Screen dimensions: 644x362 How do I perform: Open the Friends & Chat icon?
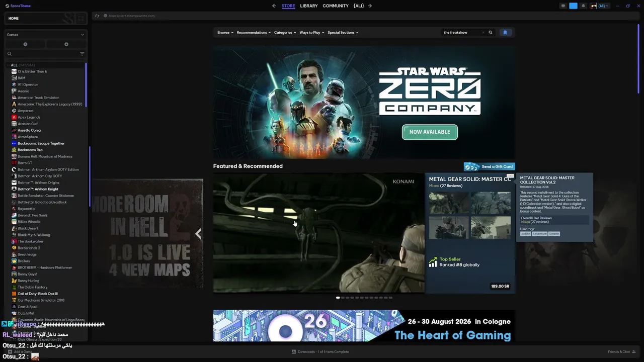pos(634,352)
